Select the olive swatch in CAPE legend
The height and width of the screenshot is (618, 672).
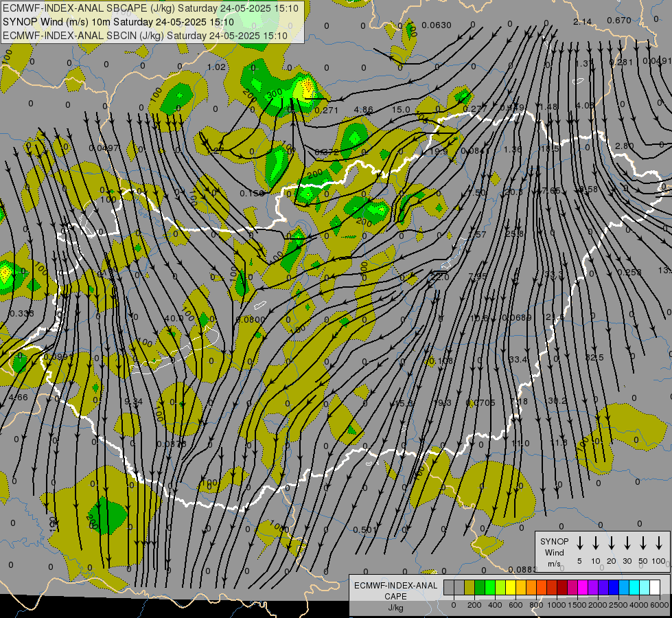click(470, 587)
